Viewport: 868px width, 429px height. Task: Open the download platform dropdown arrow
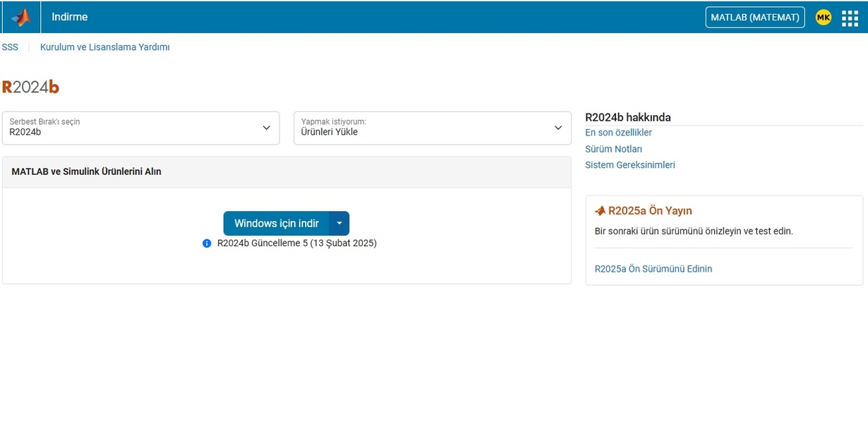point(339,224)
